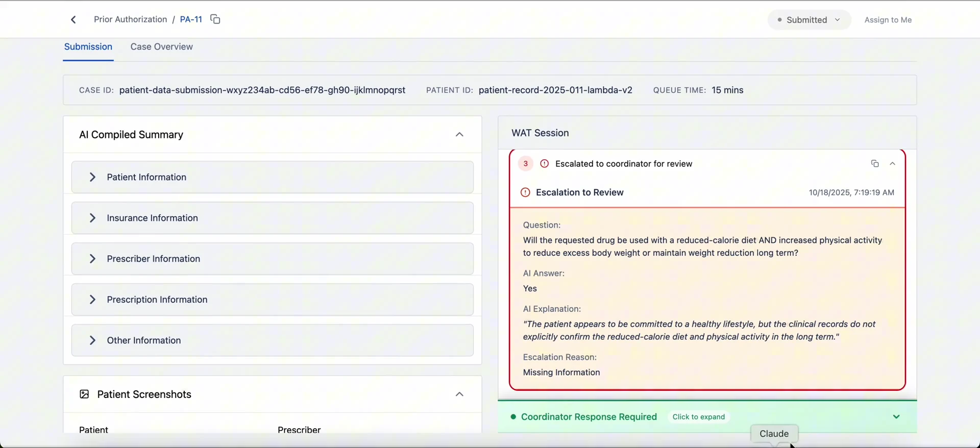Click the AI Explanation quoted text
Viewport: 980px width, 448px height.
pyautogui.click(x=699, y=331)
